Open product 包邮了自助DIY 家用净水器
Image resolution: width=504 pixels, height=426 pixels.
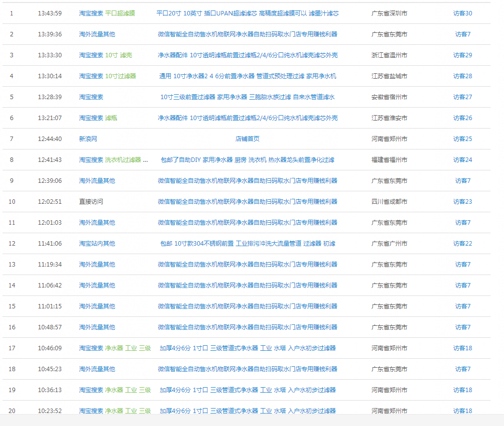248,159
